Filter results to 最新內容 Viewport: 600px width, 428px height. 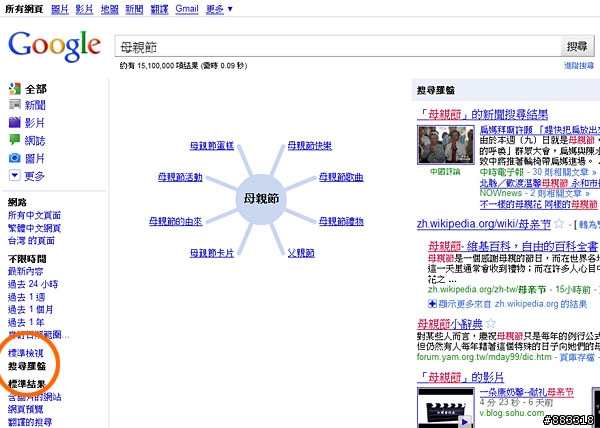tap(26, 272)
